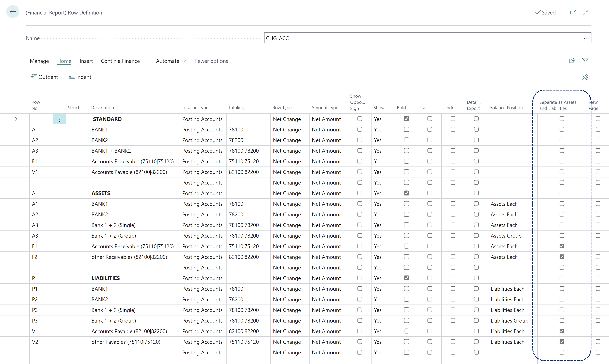Open the filter pane icon
The image size is (609, 364).
[x=585, y=61]
